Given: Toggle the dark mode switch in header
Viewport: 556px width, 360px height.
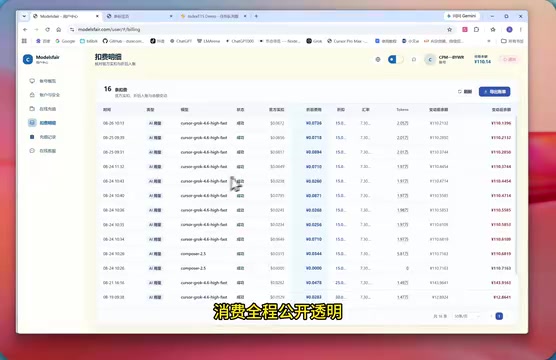Looking at the screenshot, I should pos(395,59).
